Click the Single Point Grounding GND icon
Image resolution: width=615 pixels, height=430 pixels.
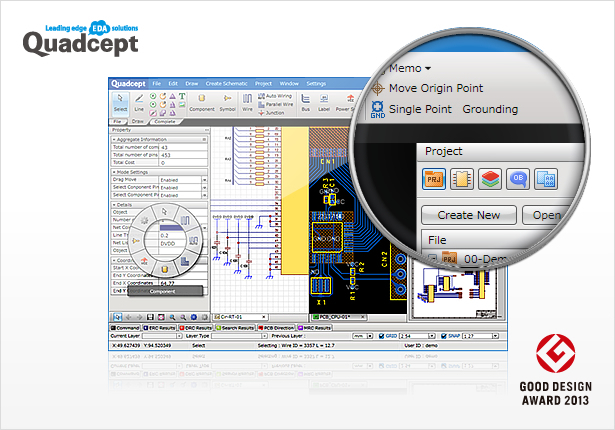(378, 109)
